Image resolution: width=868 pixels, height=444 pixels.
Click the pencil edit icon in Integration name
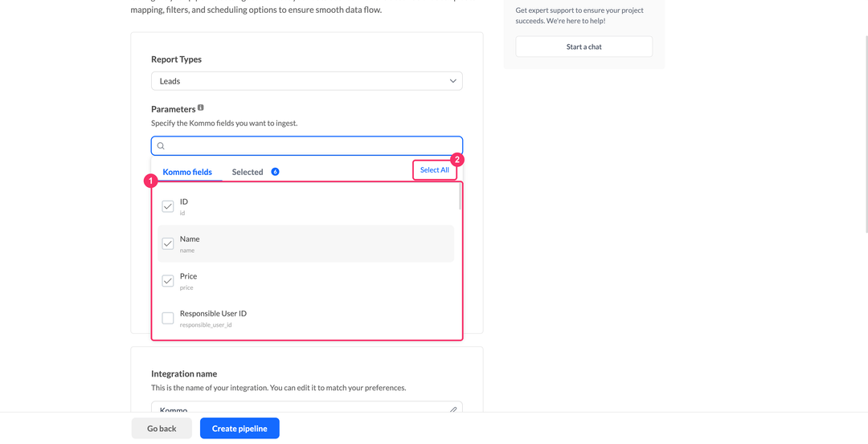coord(452,409)
